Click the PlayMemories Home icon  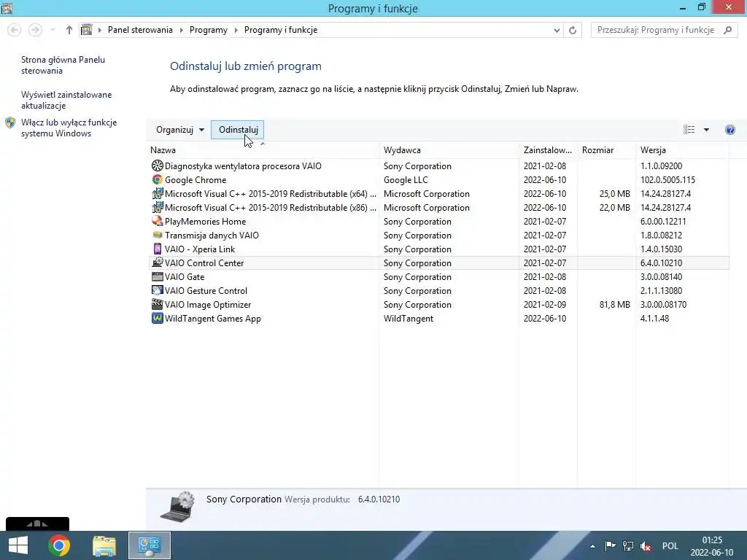pos(158,221)
